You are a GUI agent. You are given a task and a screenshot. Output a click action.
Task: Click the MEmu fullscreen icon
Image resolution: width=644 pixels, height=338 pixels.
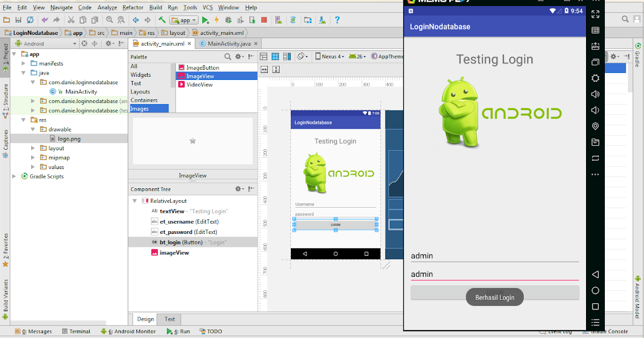coord(595,13)
